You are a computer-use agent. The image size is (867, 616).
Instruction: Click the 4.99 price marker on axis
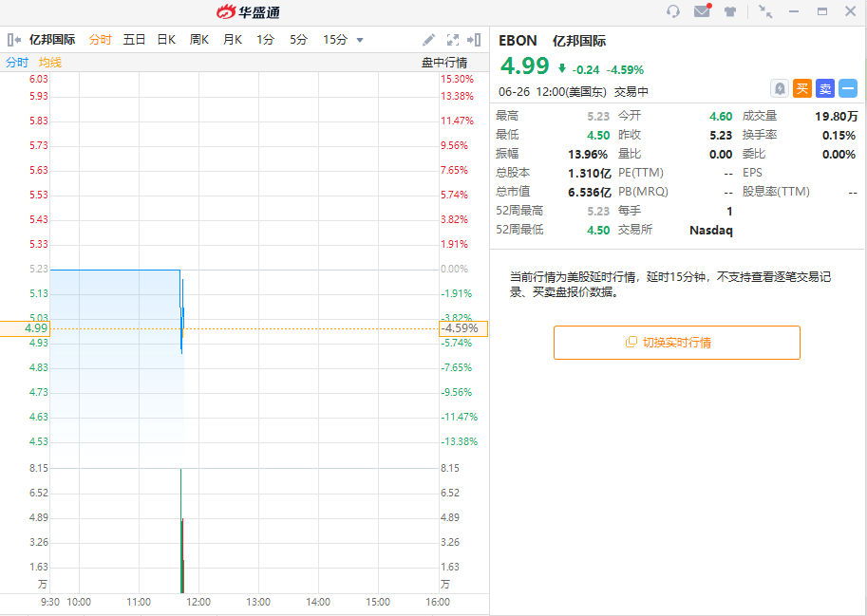[x=25, y=328]
